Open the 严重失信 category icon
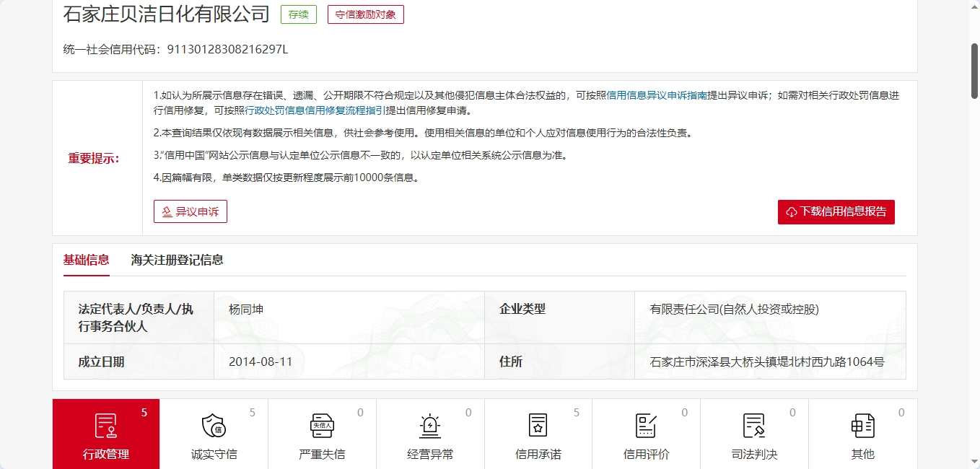The width and height of the screenshot is (980, 469). [322, 426]
